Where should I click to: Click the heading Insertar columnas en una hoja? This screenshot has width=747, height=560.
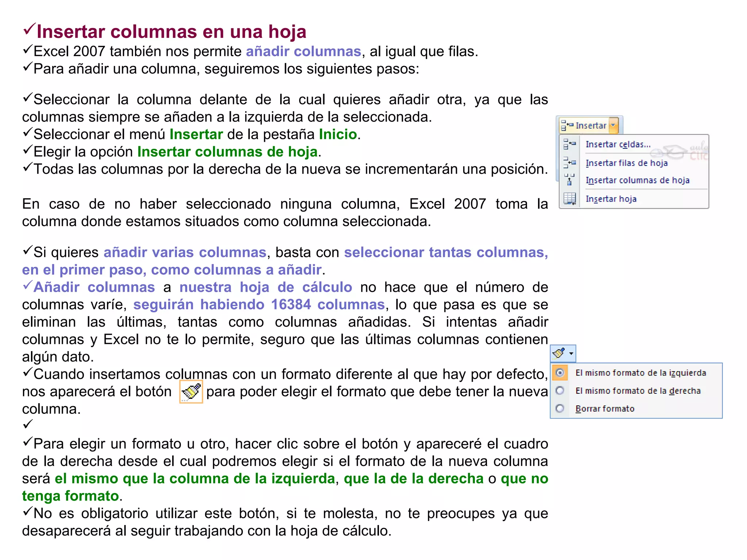[x=171, y=31]
